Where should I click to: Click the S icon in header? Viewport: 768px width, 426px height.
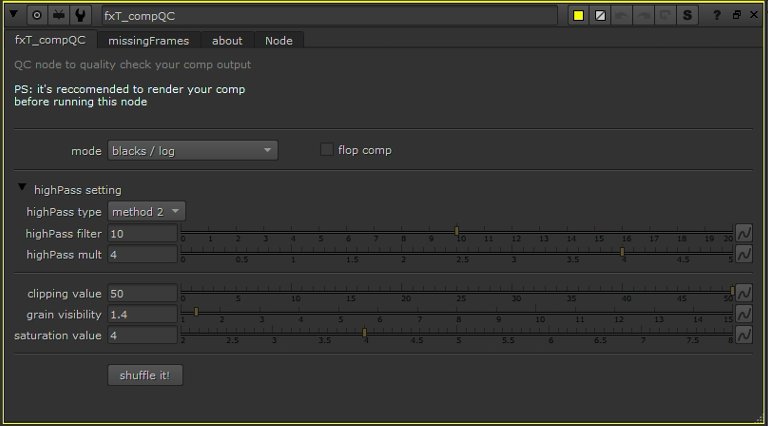click(687, 16)
